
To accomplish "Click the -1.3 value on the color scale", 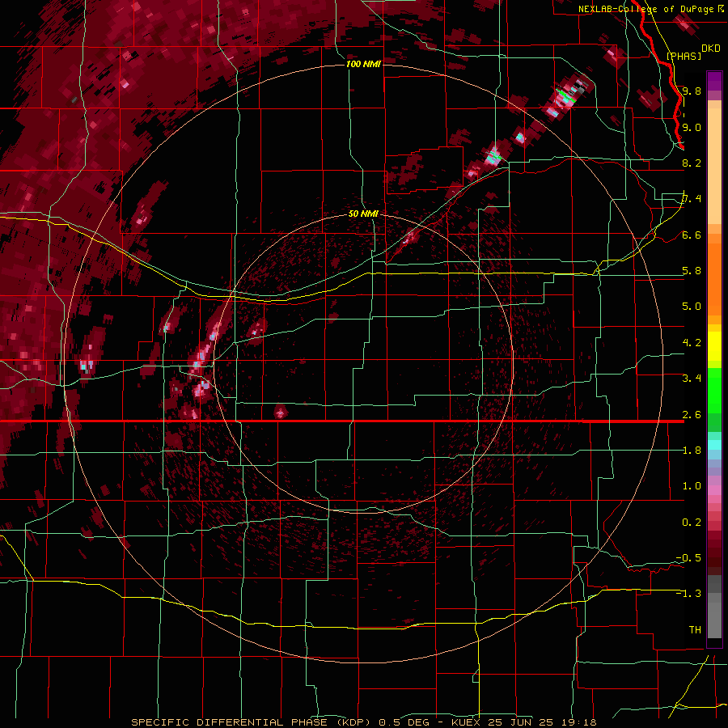I will point(688,594).
